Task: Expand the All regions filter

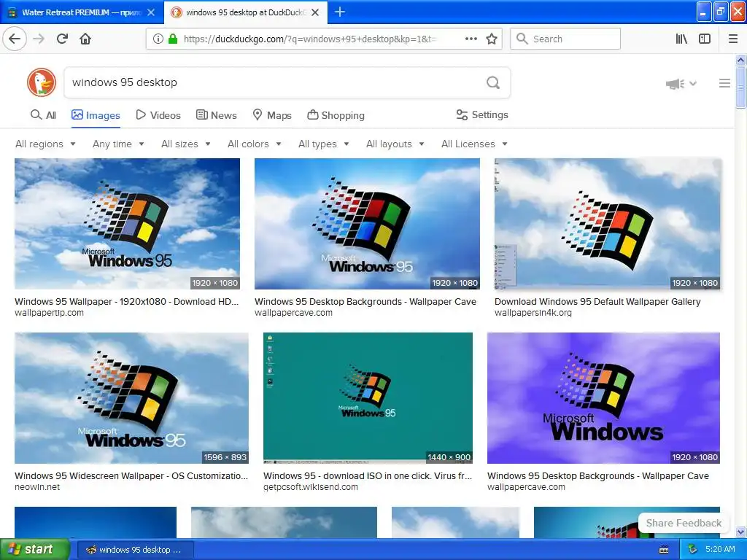Action: click(x=45, y=144)
